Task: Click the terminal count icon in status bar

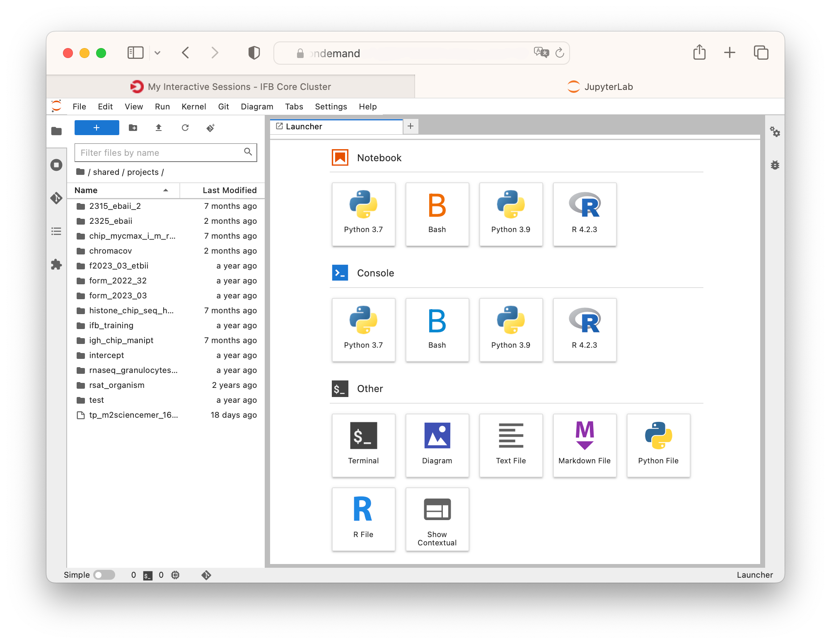Action: (x=147, y=575)
